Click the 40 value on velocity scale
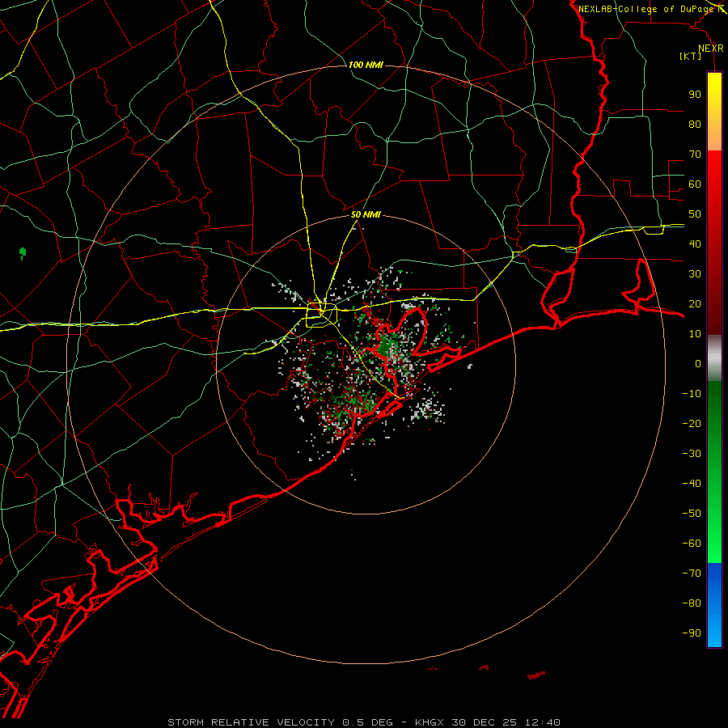 coord(695,243)
